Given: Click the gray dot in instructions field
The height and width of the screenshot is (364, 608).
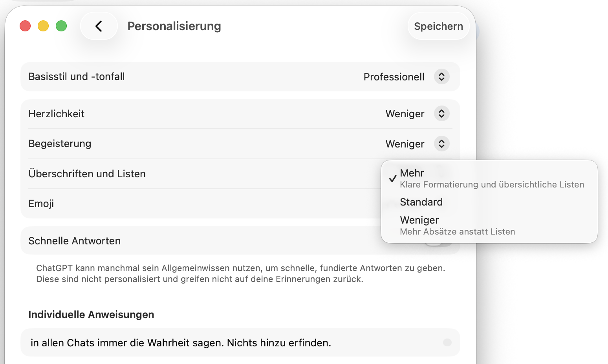Looking at the screenshot, I should [x=447, y=342].
